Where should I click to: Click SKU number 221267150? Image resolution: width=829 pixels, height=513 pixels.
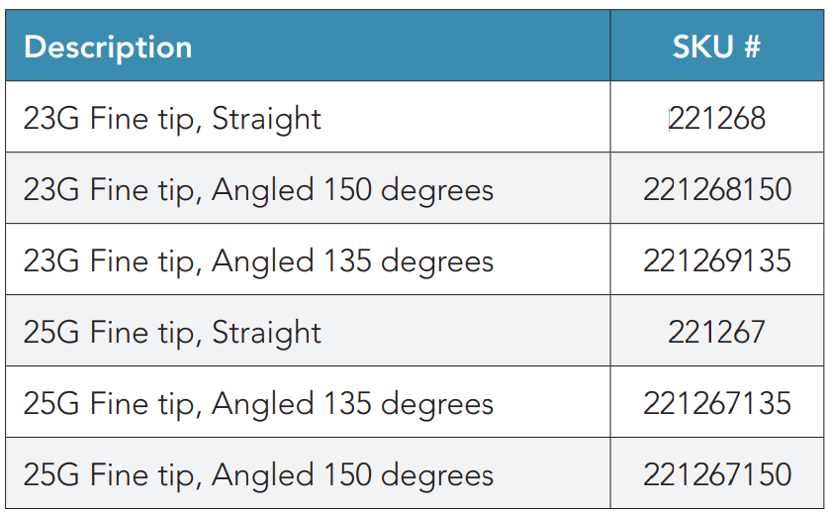[717, 475]
